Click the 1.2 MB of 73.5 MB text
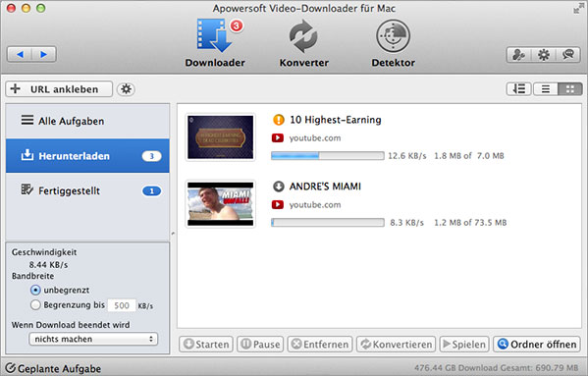 (470, 223)
